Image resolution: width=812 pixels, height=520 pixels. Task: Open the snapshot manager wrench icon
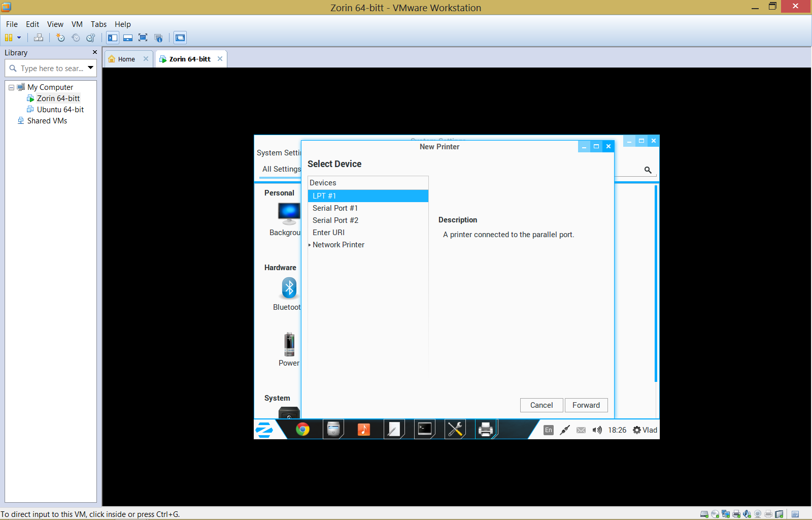pyautogui.click(x=91, y=38)
